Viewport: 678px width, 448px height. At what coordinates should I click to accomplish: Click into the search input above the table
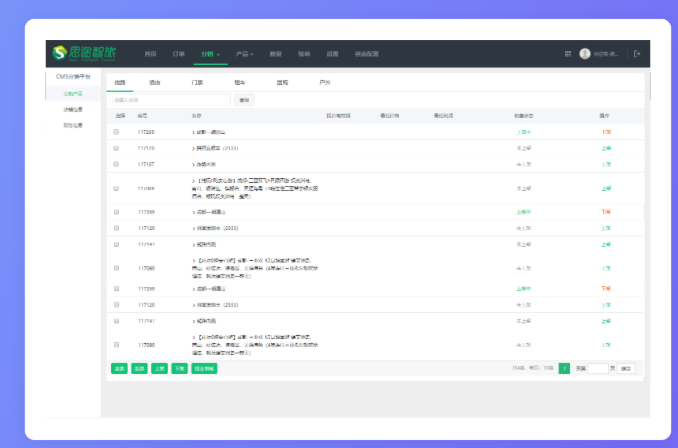click(169, 100)
